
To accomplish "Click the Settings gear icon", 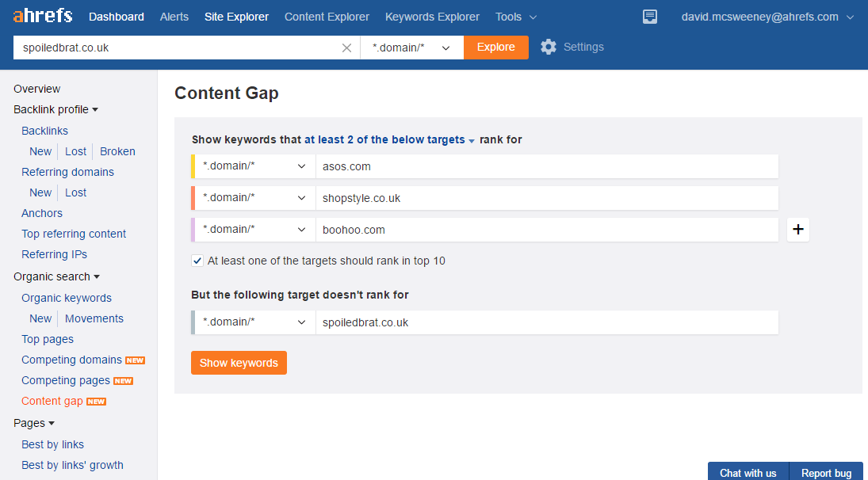I will point(548,47).
